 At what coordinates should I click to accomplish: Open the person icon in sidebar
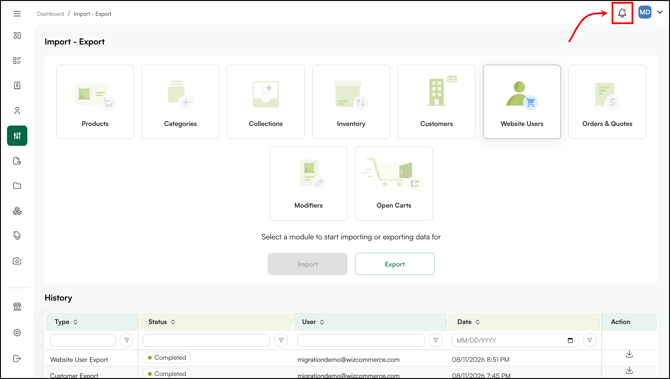click(17, 111)
